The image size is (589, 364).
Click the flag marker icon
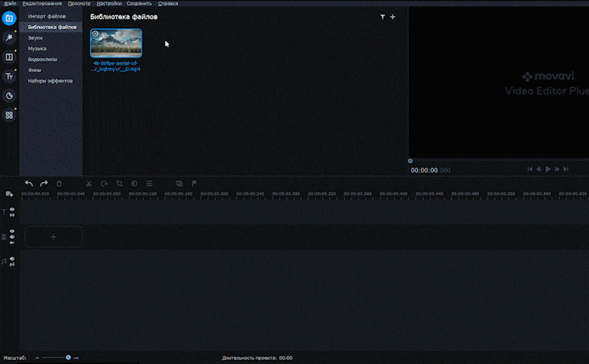(194, 184)
